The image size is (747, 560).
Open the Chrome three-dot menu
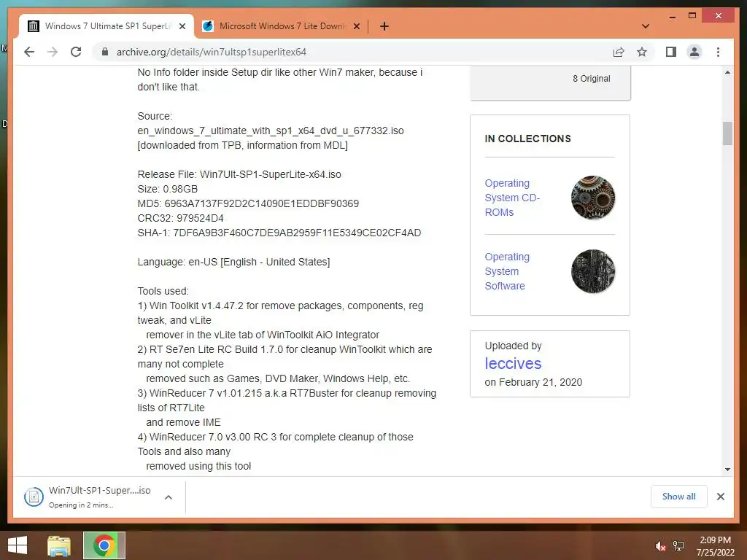[718, 52]
